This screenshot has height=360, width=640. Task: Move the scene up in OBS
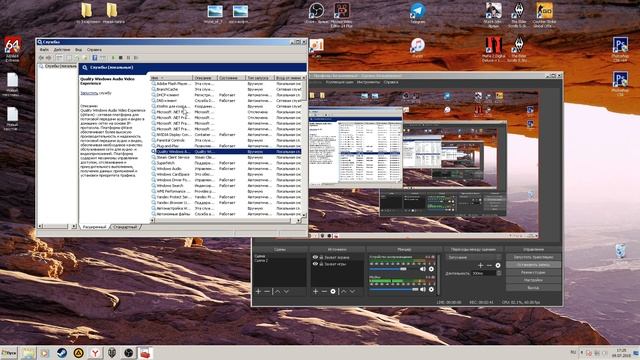[278, 291]
